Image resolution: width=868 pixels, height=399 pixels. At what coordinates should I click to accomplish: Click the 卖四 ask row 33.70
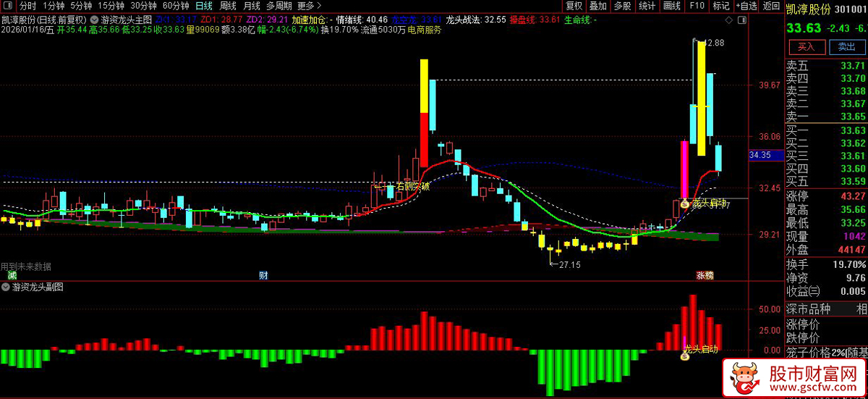(827, 78)
